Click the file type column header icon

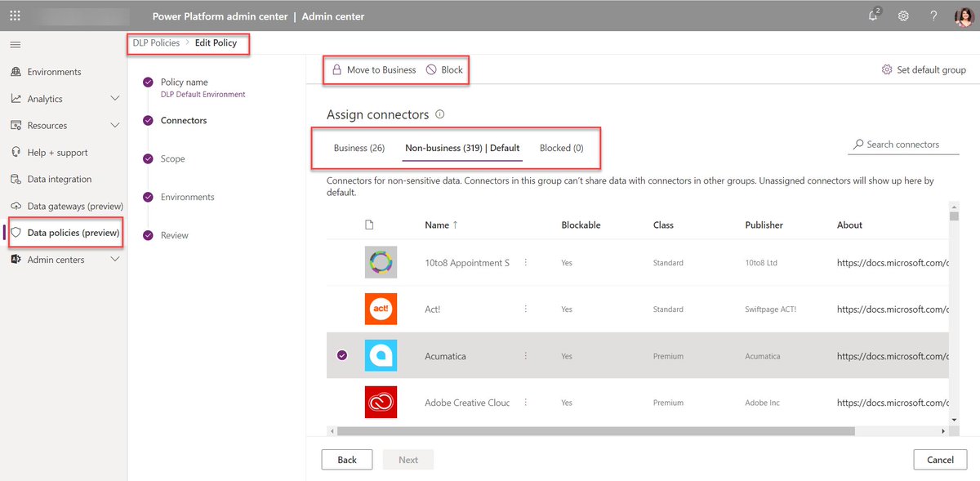(369, 225)
